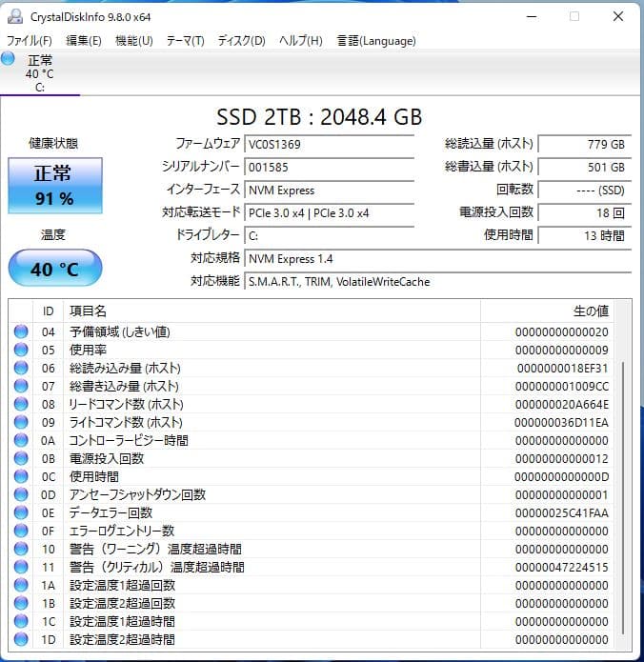Open the 言語(Language) menu
644x662 pixels.
tap(376, 41)
